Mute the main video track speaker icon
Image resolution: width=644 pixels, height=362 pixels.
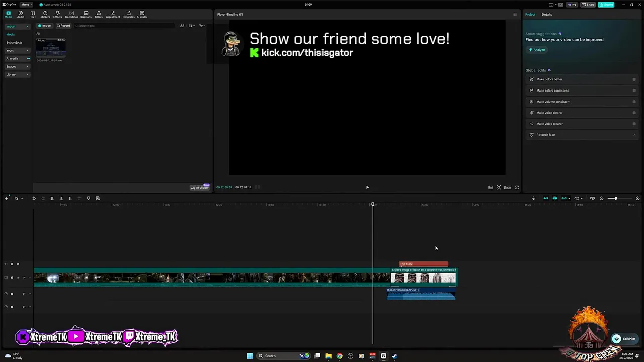pos(24,277)
